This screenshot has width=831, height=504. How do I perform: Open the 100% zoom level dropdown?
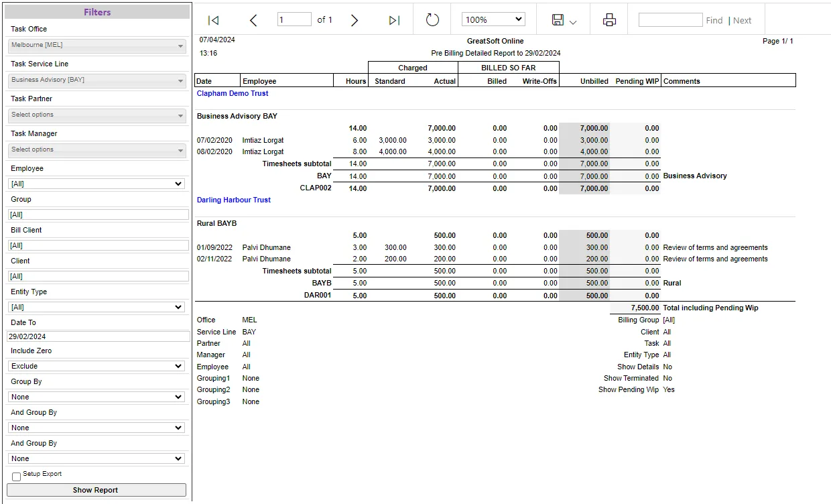(493, 20)
